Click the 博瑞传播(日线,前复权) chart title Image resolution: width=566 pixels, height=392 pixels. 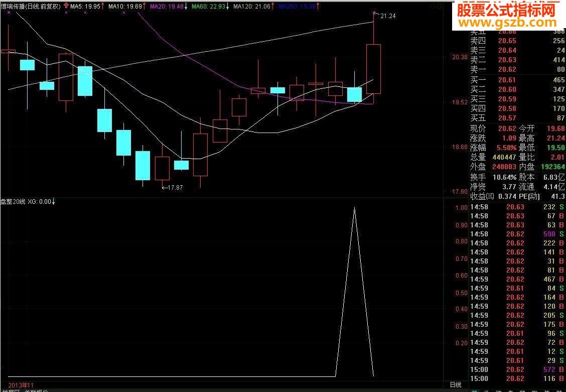(x=31, y=6)
